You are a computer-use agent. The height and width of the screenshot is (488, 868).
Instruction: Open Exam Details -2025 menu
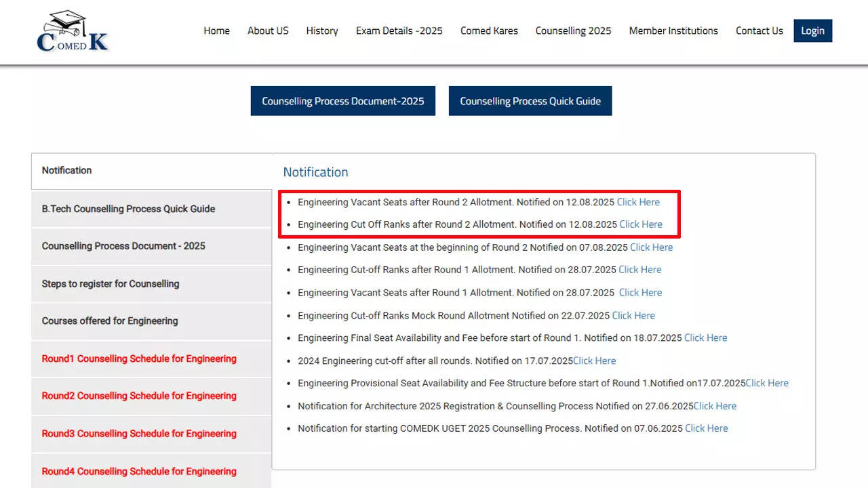(399, 30)
